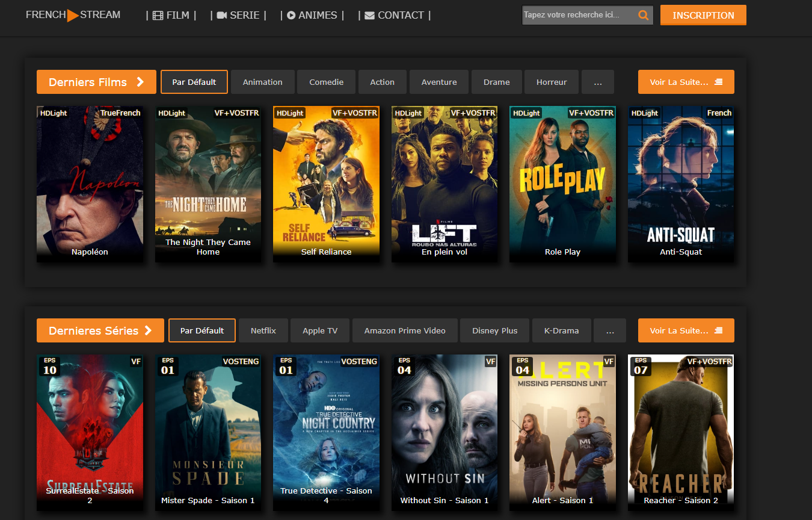Click 'Voir La Suite' in the series section
This screenshot has width=812, height=520.
click(686, 331)
